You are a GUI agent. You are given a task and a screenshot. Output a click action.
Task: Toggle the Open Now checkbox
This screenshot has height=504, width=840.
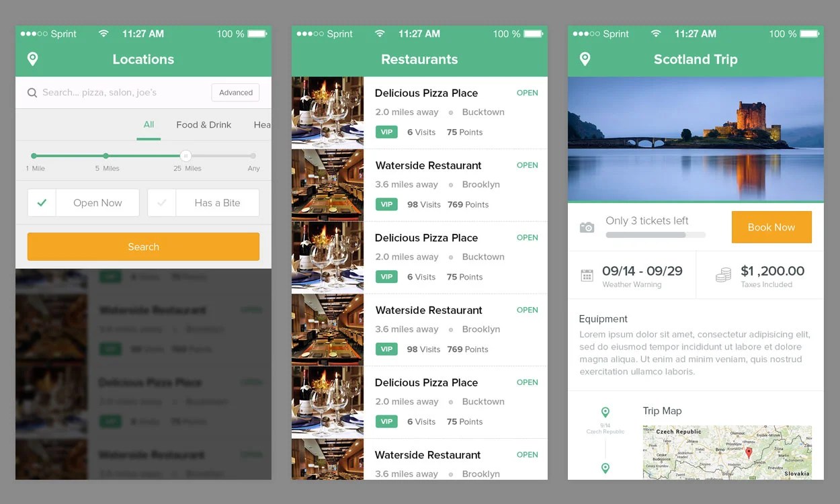(42, 202)
